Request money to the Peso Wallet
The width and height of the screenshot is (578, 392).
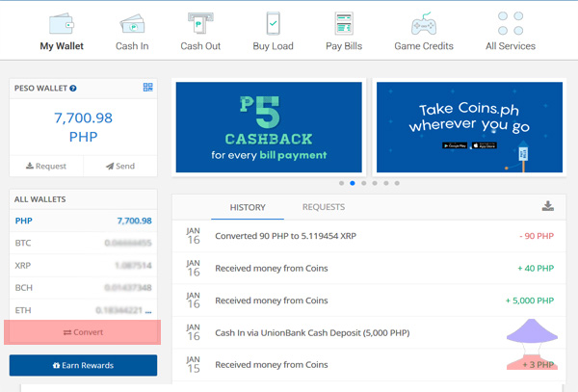(46, 167)
